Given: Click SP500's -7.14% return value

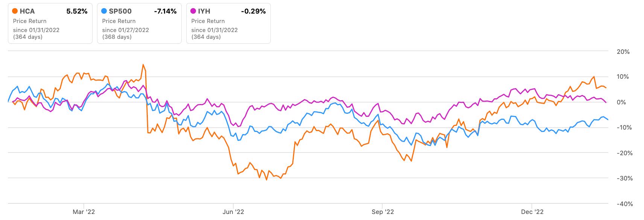Looking at the screenshot, I should (x=165, y=11).
